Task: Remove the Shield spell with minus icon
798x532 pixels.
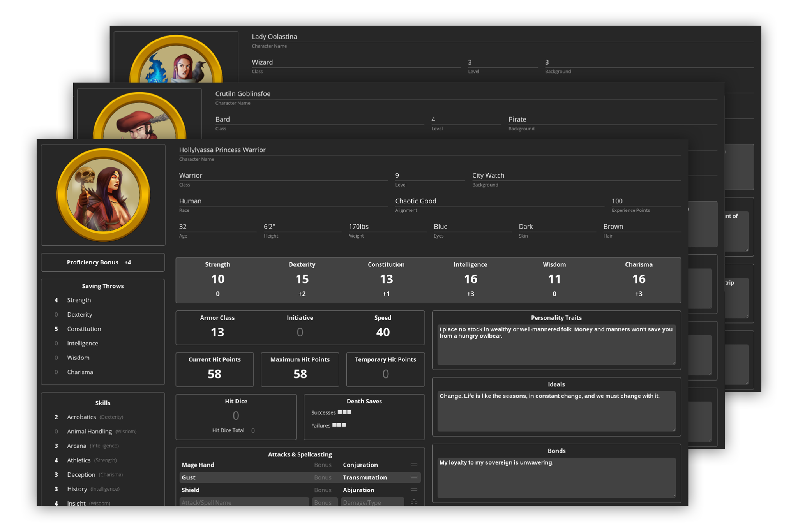Action: click(414, 490)
